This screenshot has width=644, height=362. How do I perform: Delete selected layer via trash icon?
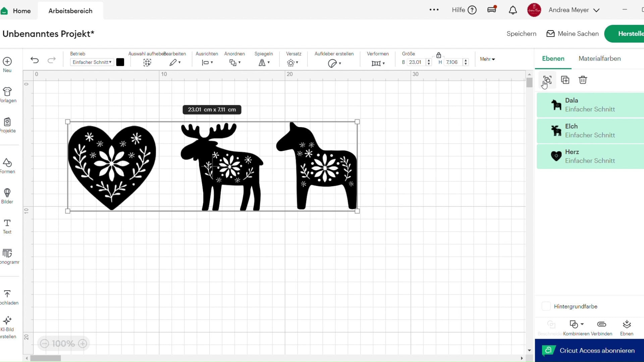(583, 80)
